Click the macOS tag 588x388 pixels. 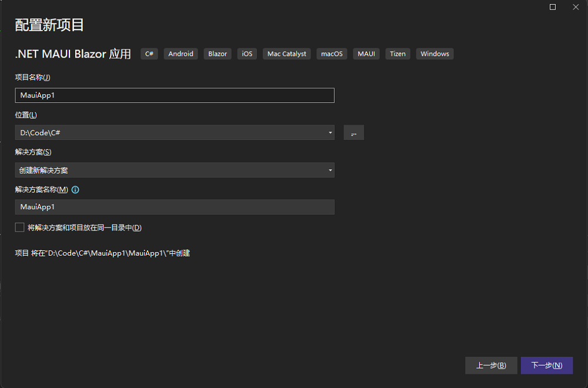pyautogui.click(x=332, y=53)
